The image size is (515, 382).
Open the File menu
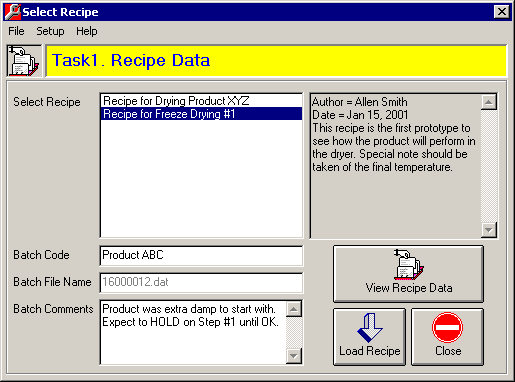pyautogui.click(x=16, y=31)
